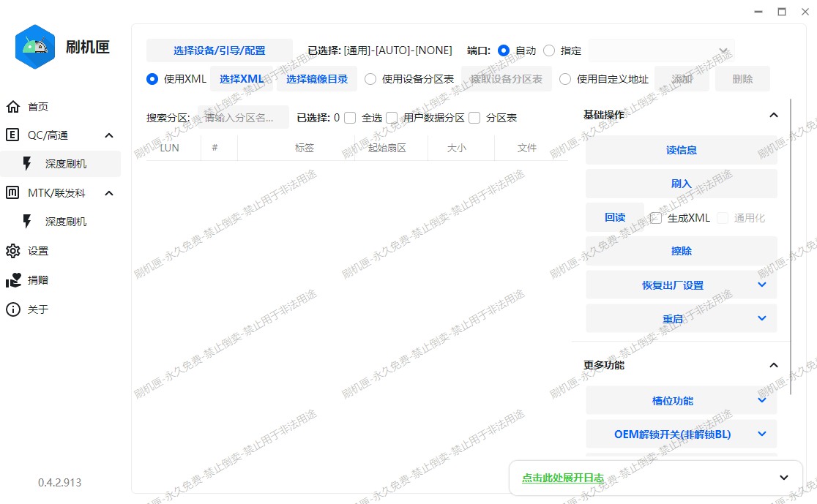The height and width of the screenshot is (504, 817).
Task: Select 深度刷机 under QC/高通
Action: click(x=64, y=164)
